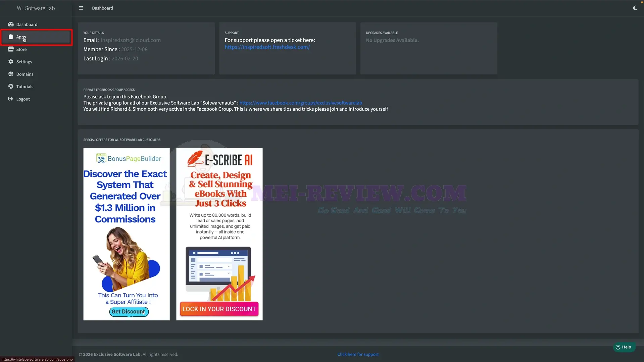Click the Member Since 2025-12-08 value
This screenshot has width=644, height=362.
tap(134, 49)
